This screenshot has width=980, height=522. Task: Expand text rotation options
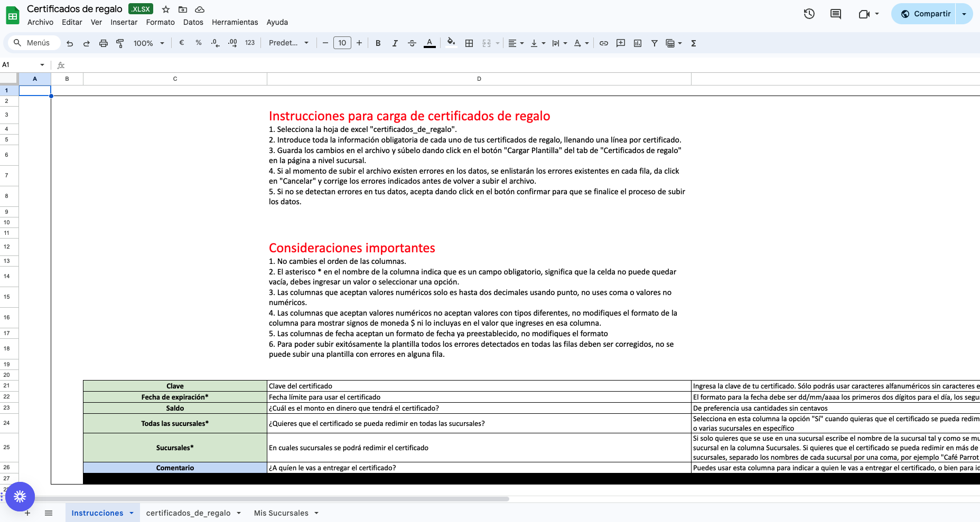pos(587,43)
